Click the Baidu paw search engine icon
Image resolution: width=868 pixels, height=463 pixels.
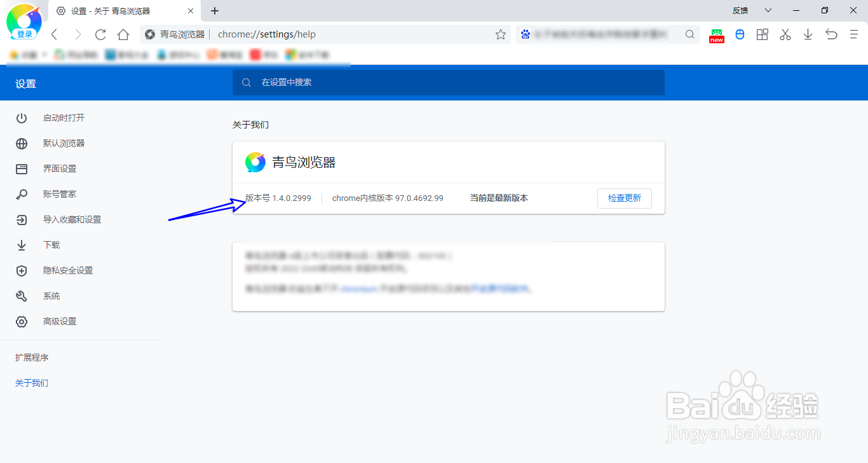coord(524,34)
